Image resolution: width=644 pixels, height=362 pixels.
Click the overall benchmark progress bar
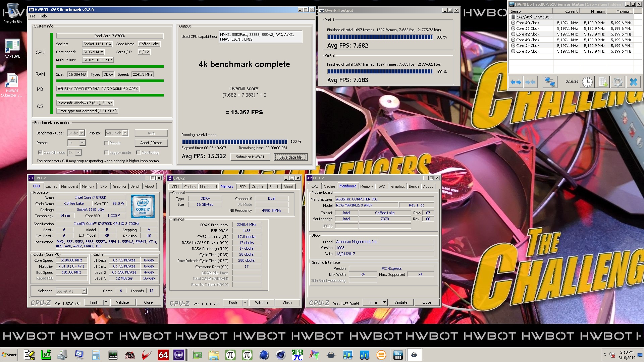(x=234, y=142)
